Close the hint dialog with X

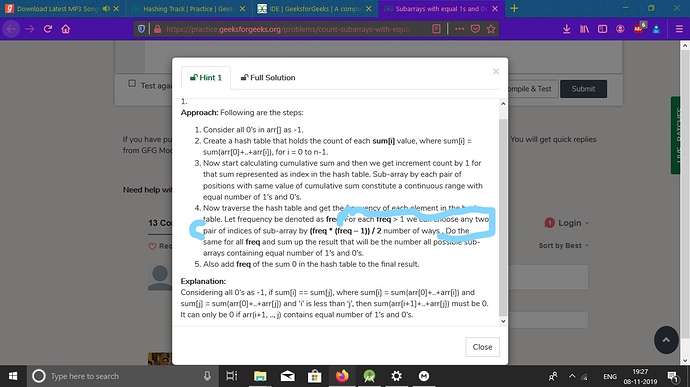point(496,71)
